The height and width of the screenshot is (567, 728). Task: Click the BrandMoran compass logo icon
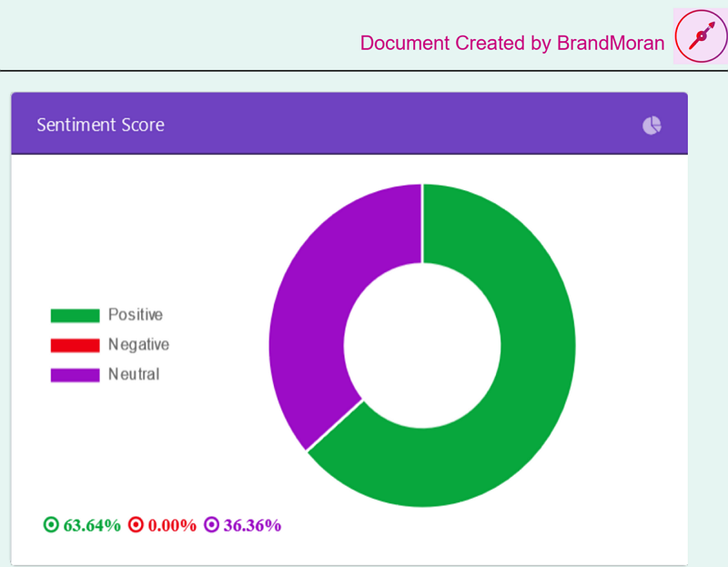coord(699,37)
